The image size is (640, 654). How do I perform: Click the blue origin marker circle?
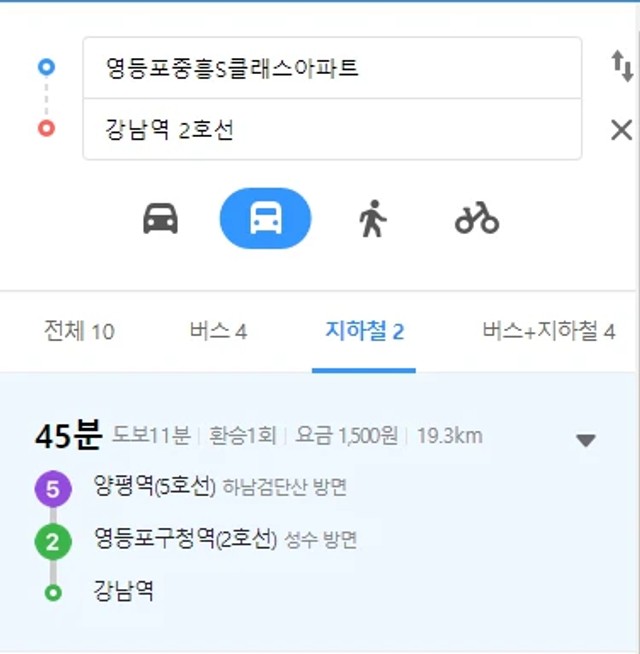tap(46, 67)
